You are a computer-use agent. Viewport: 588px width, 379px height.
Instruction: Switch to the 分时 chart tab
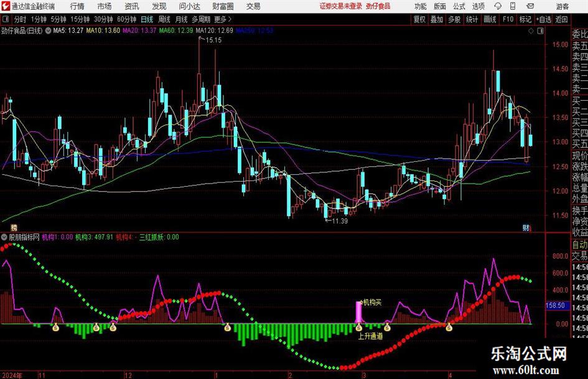[x=20, y=19]
